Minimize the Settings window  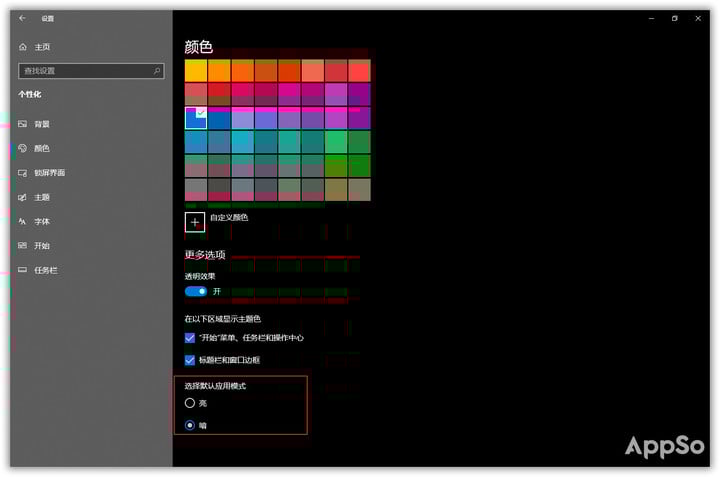652,18
